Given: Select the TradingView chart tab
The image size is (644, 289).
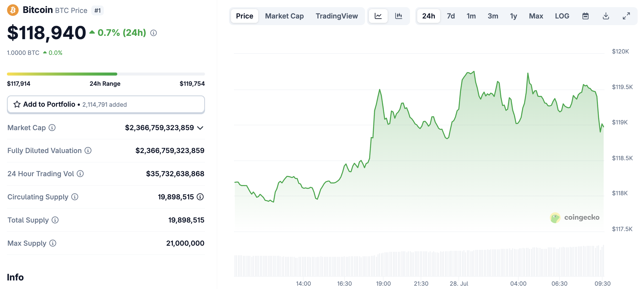Looking at the screenshot, I should tap(337, 16).
